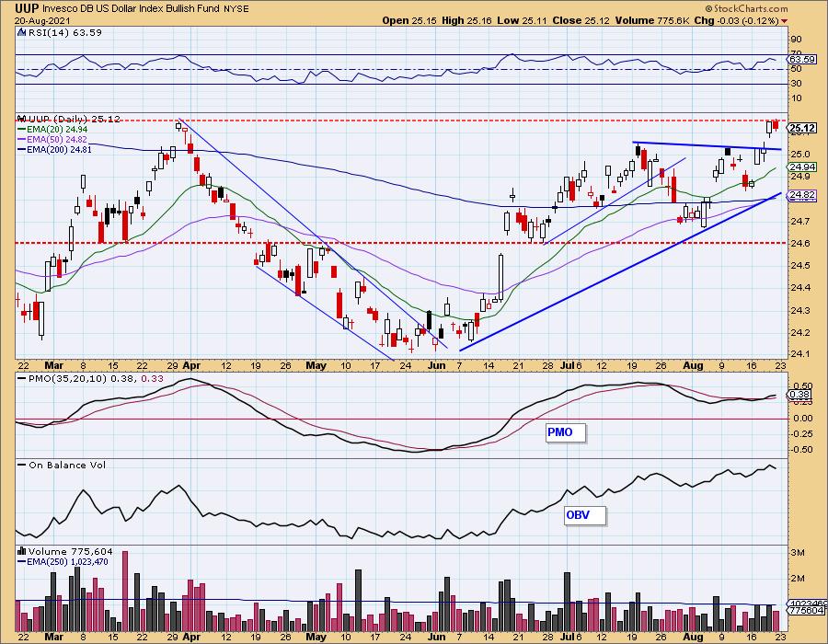
Task: Click the Chg -0.03 (-0.12%) value
Action: click(x=737, y=20)
